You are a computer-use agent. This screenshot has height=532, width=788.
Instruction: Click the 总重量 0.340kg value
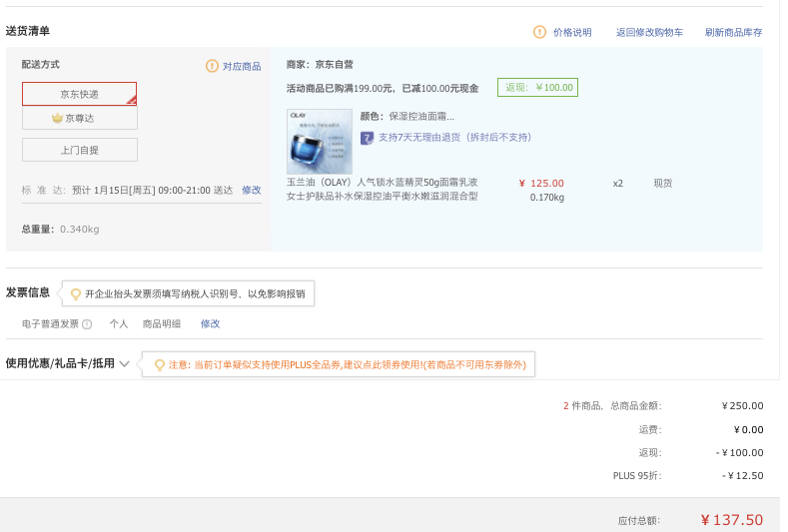click(x=80, y=230)
